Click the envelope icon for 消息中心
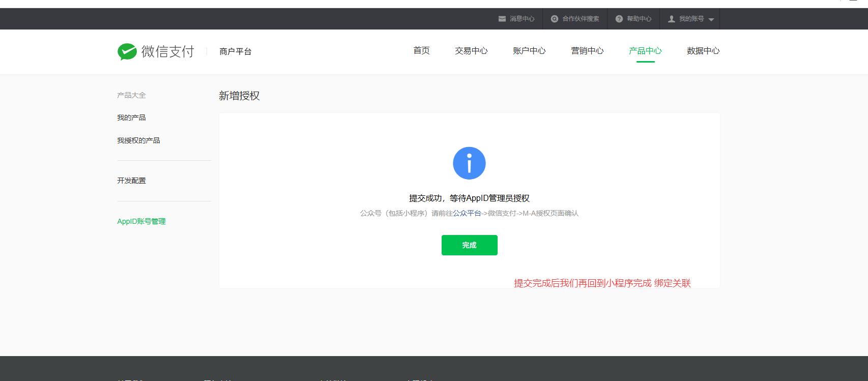 [502, 19]
